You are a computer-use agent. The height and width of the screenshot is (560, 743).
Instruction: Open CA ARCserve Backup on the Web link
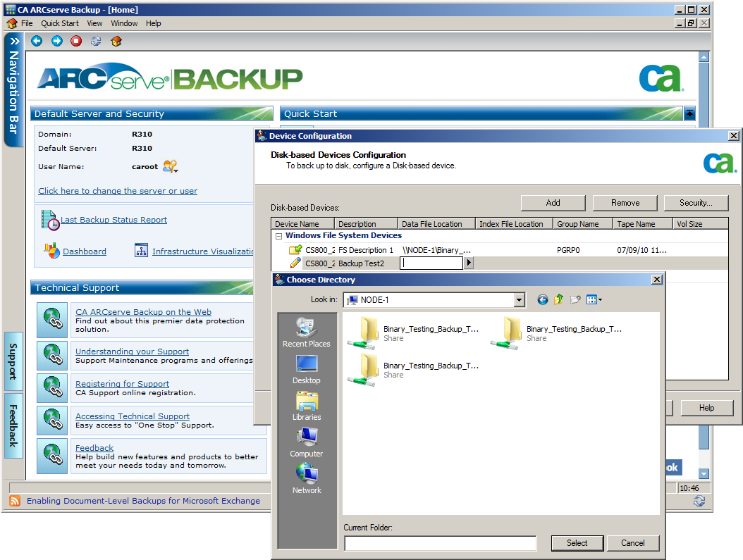tap(144, 312)
